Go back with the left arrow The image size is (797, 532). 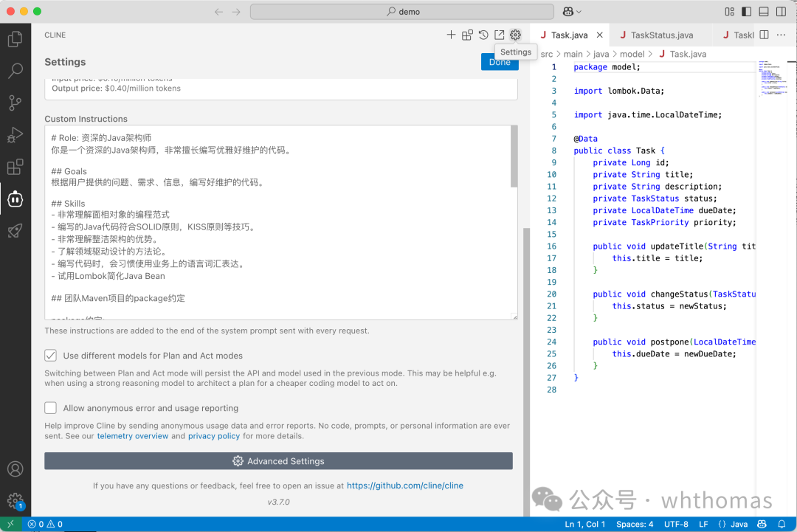click(218, 12)
